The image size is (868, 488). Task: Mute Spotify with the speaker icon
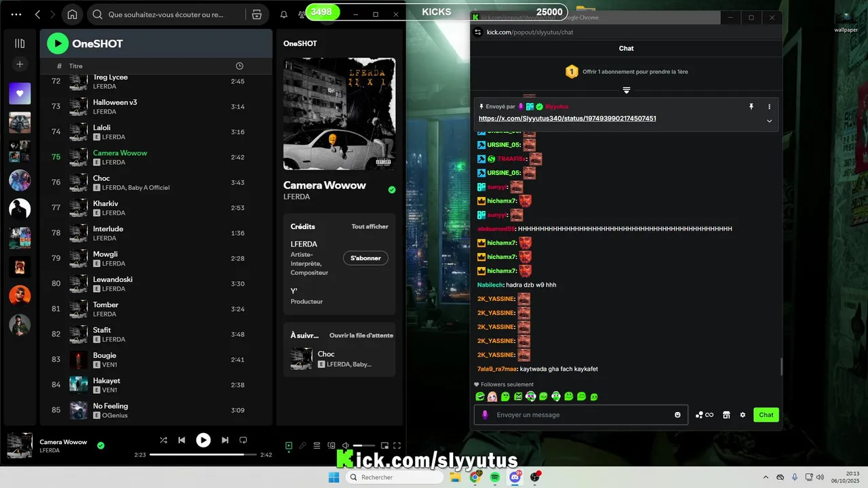pos(345,445)
